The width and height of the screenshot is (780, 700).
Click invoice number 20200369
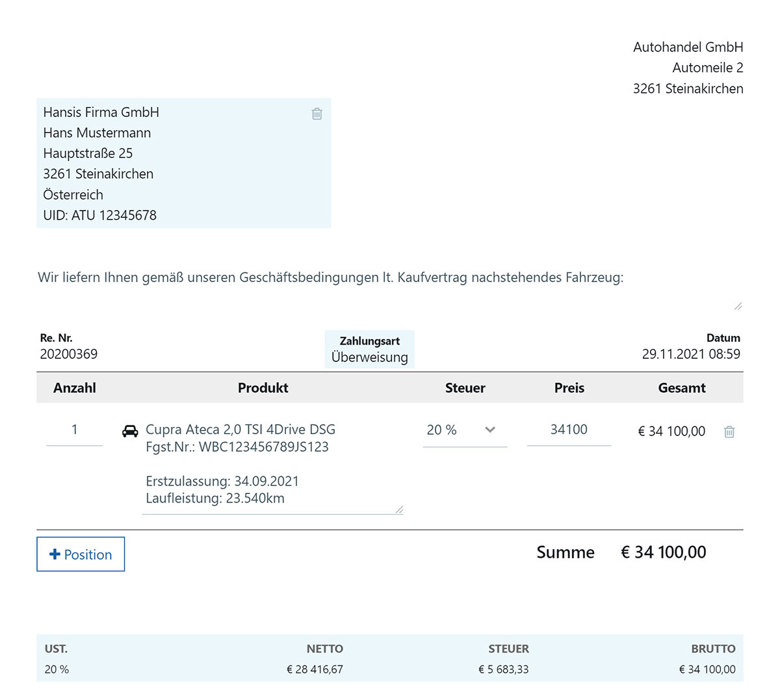tap(69, 354)
